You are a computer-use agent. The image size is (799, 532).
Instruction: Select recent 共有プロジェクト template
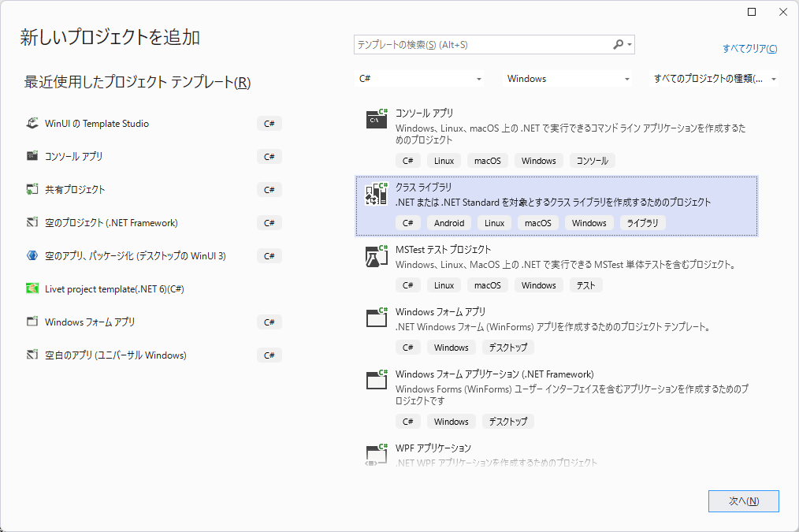pyautogui.click(x=153, y=190)
